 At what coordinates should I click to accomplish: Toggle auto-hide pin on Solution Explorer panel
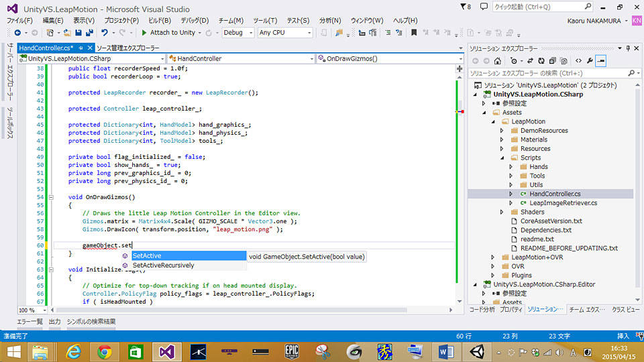[x=628, y=48]
